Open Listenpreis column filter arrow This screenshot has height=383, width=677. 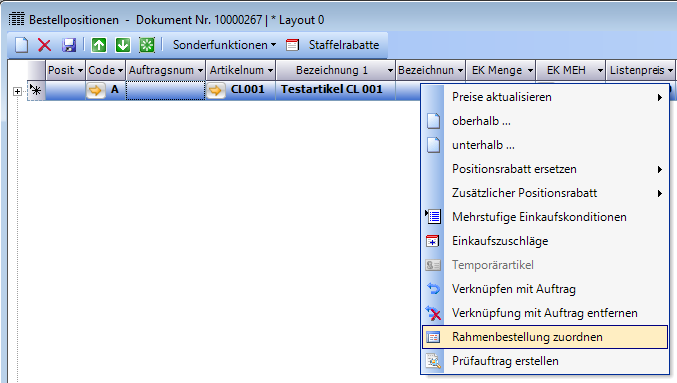pos(670,70)
